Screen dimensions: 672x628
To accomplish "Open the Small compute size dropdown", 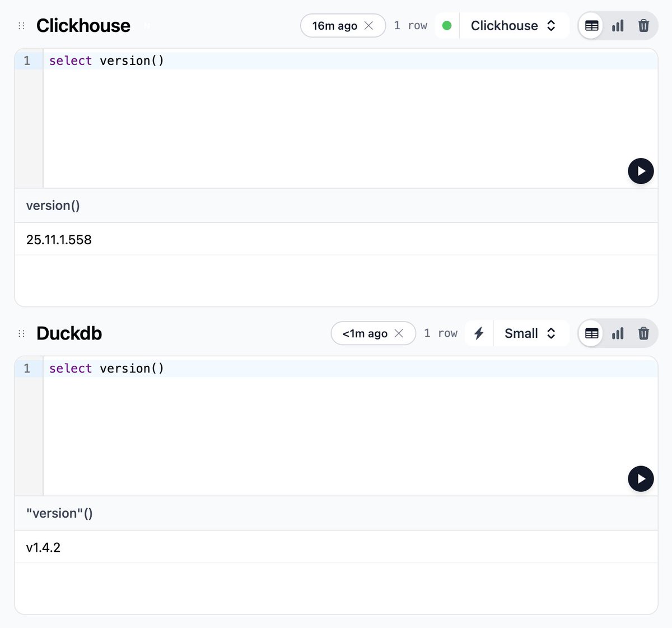I will [x=530, y=333].
